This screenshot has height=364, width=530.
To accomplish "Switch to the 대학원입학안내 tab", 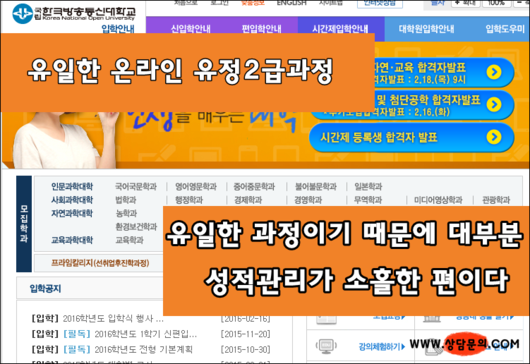I will [426, 29].
